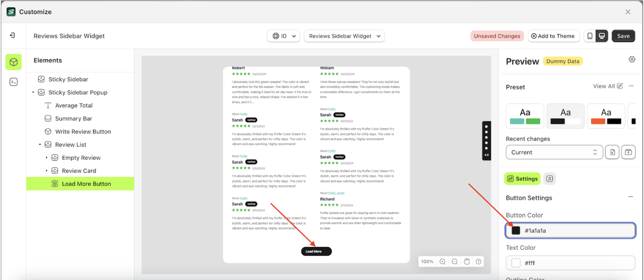Open the Preview settings gear

point(632,59)
